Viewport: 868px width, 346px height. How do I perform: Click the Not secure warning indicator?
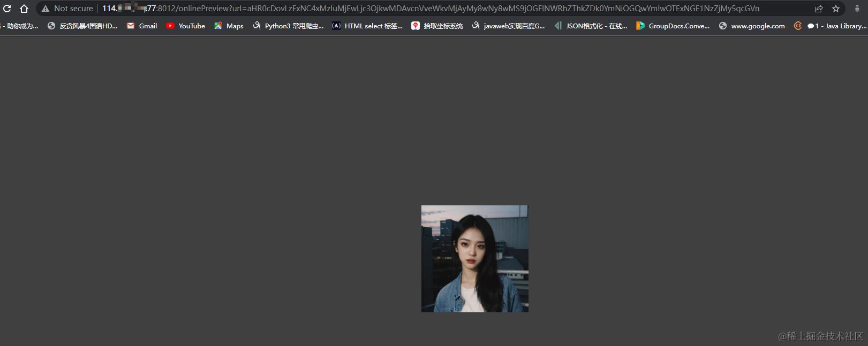pos(67,9)
